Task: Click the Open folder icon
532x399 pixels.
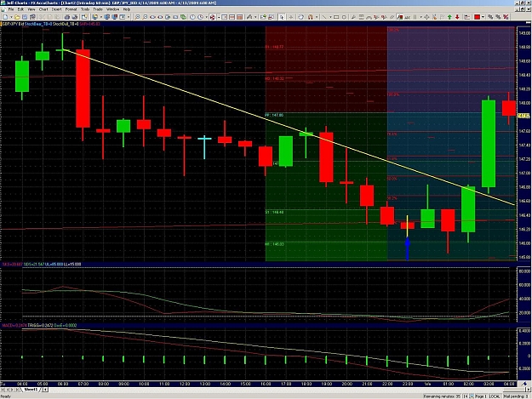Action: (x=17, y=17)
